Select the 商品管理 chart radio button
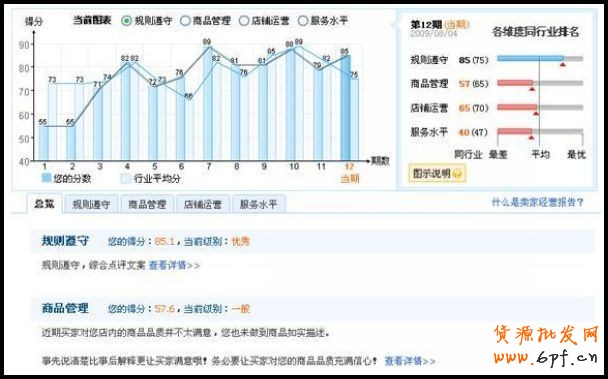Screen dimensions: 608x379 coord(185,21)
